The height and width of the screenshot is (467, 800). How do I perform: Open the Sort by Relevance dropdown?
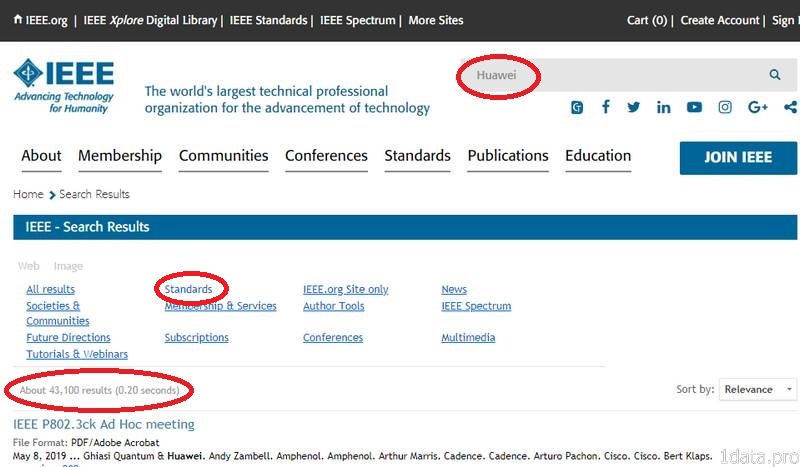click(x=758, y=389)
